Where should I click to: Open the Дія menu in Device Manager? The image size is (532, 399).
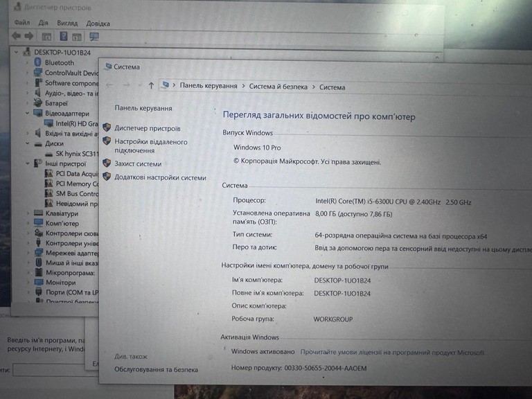tap(43, 23)
